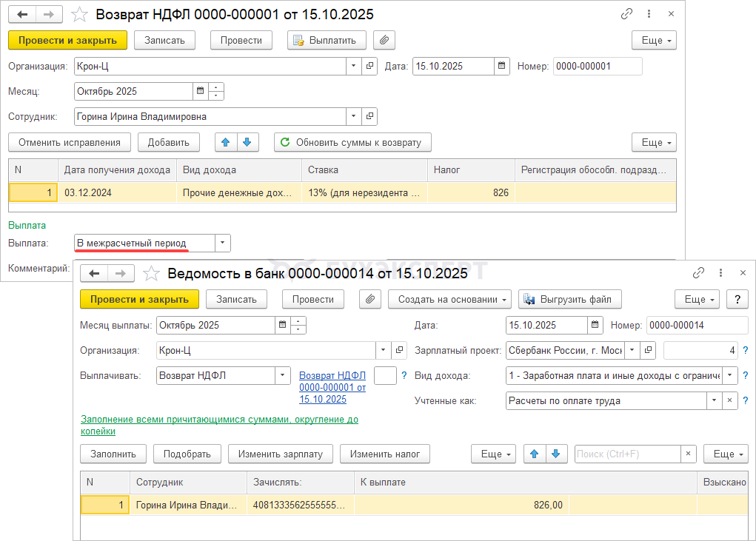Open table Еще menu in Возврат НДФЛ
Viewport: 756px width, 541px height.
[x=655, y=142]
